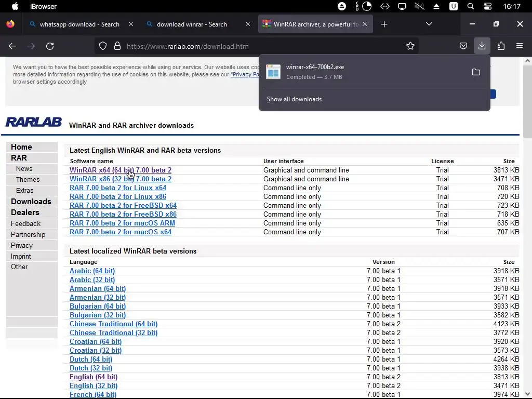Go to Themes in sidebar
The width and height of the screenshot is (532, 399).
pyautogui.click(x=28, y=179)
